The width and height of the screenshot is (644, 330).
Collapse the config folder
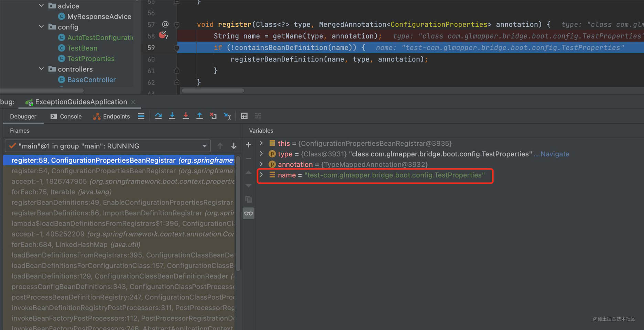[x=42, y=26]
